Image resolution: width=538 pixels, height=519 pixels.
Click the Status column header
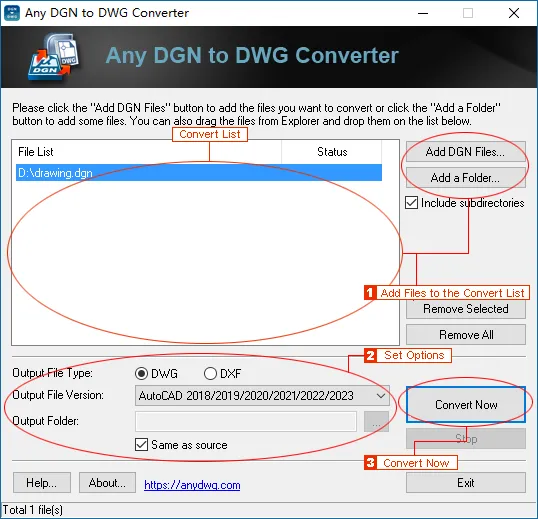pos(332,152)
